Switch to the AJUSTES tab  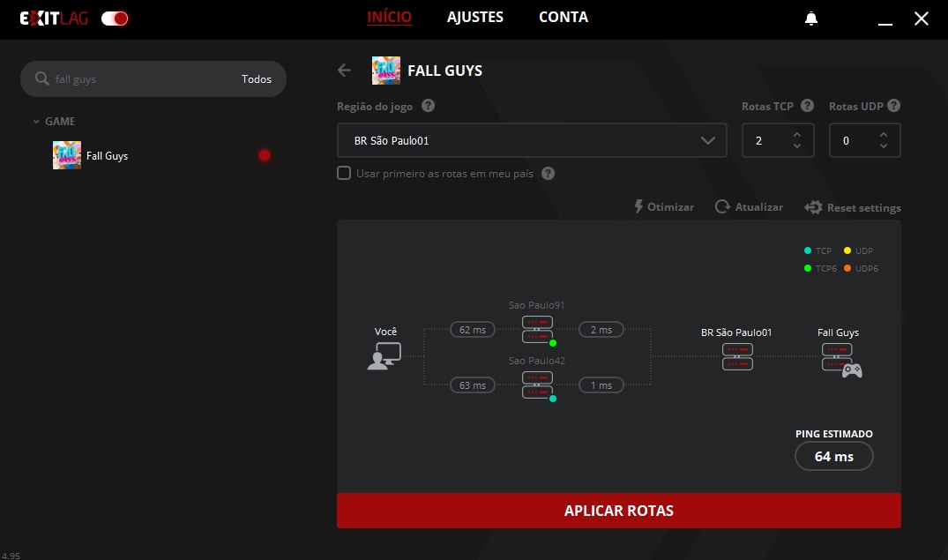pos(474,18)
